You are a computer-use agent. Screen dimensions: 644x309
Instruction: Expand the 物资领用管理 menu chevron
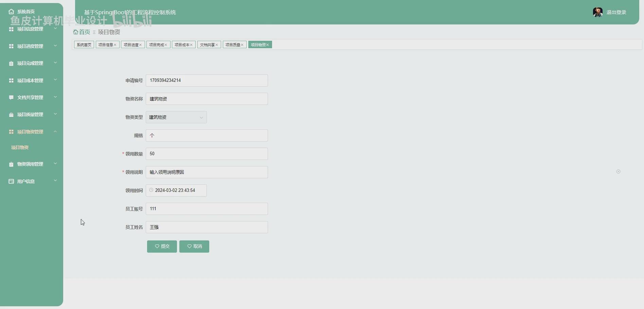55,164
